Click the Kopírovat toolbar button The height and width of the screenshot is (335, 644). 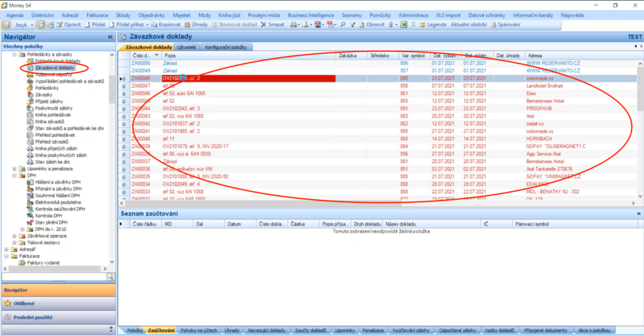click(x=165, y=25)
